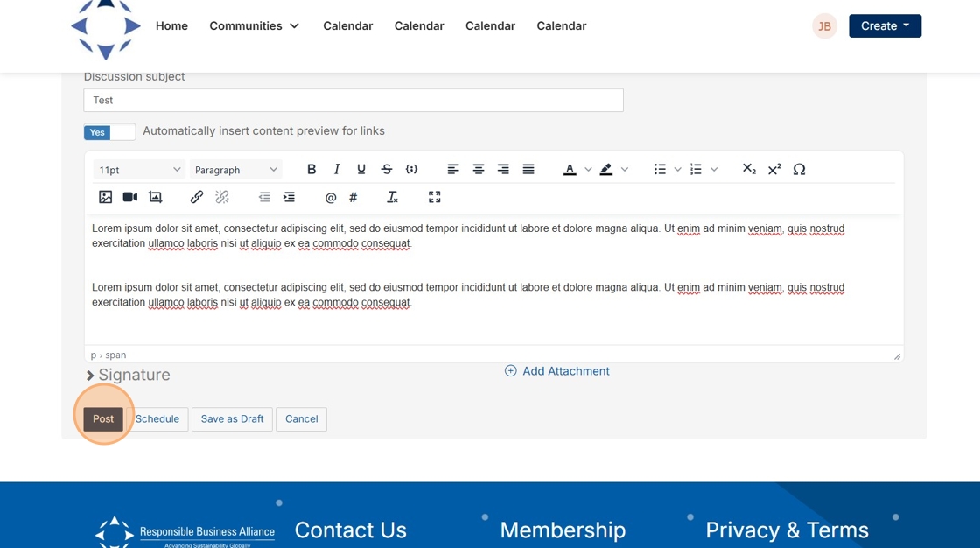
Task: Open the image crop/edit tool
Action: tap(155, 197)
